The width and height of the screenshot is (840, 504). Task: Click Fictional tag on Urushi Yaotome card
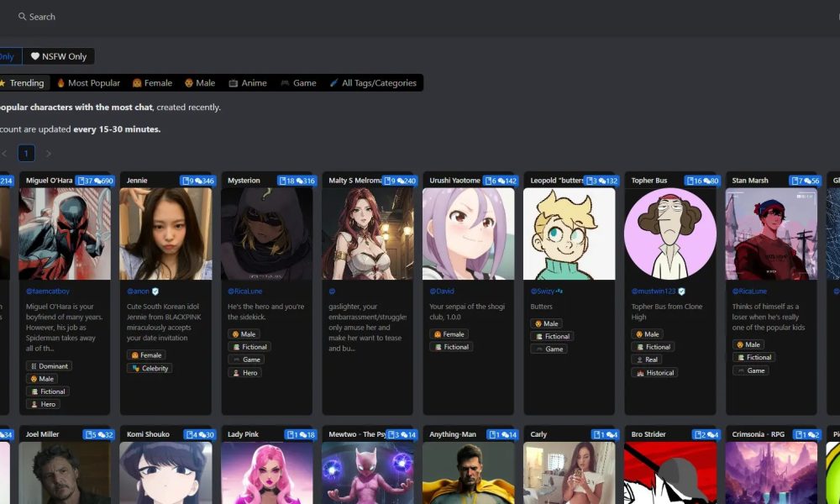click(x=451, y=347)
